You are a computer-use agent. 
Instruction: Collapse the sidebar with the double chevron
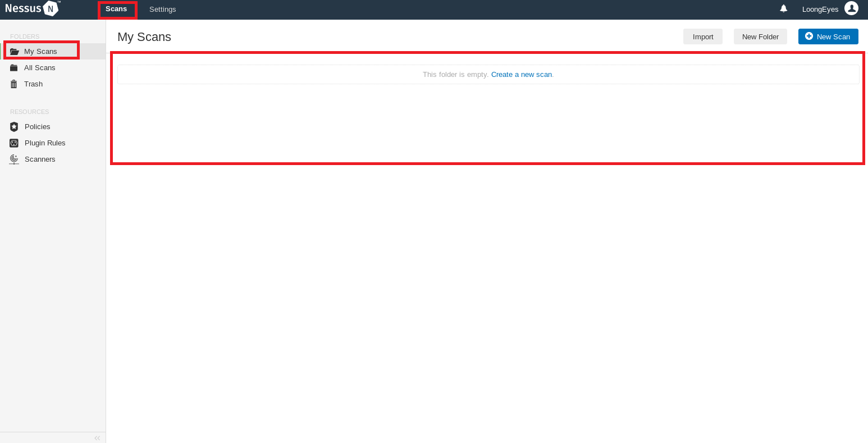pyautogui.click(x=97, y=438)
